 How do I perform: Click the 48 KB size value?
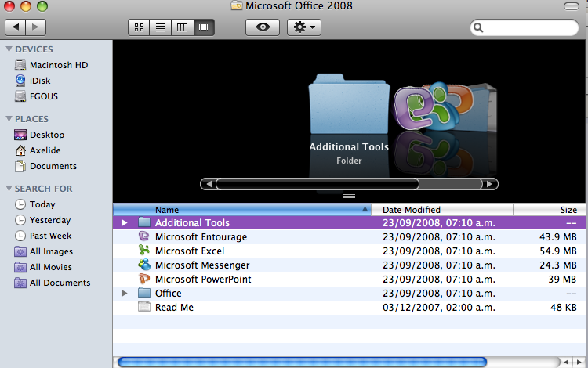point(563,308)
